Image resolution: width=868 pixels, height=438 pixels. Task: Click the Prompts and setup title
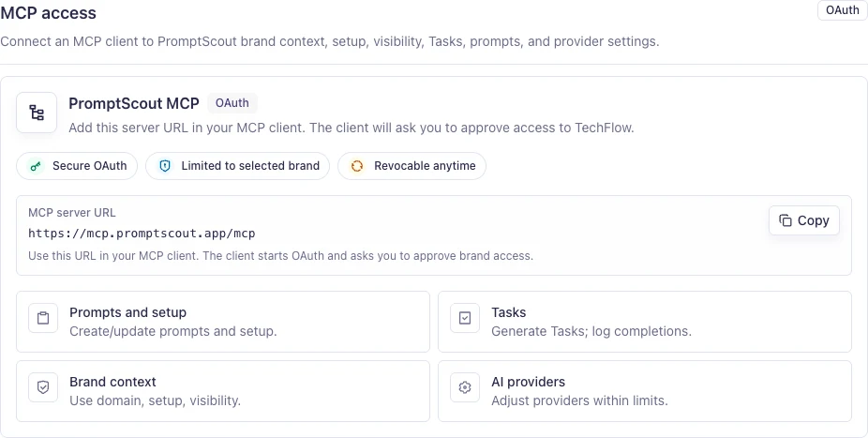tap(127, 312)
